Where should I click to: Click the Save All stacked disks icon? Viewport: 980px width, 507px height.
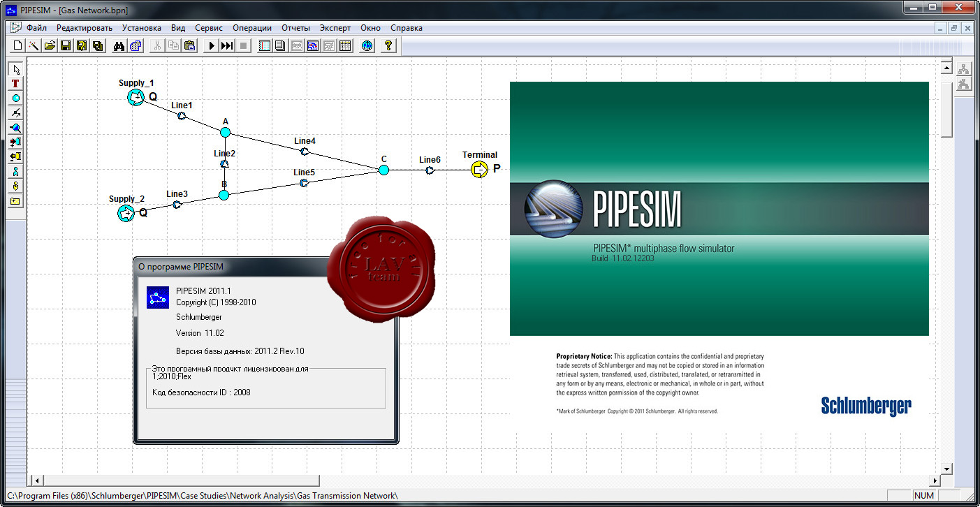click(98, 45)
